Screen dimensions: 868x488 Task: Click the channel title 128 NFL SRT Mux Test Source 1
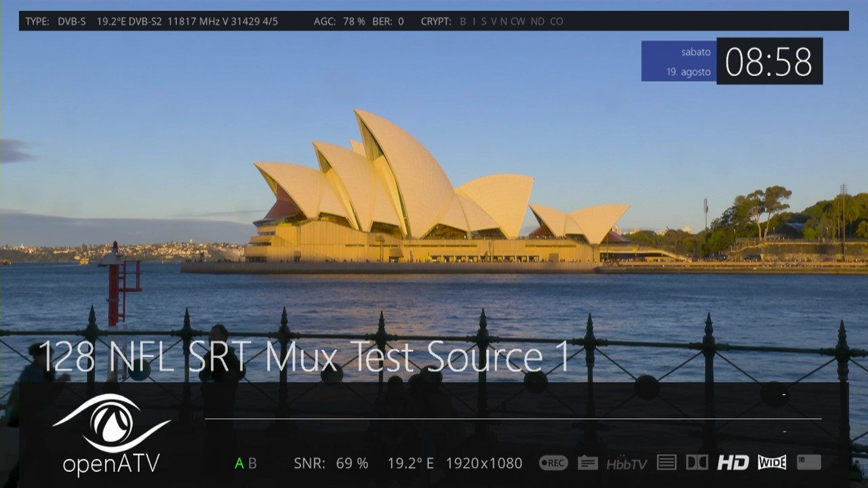tap(304, 357)
